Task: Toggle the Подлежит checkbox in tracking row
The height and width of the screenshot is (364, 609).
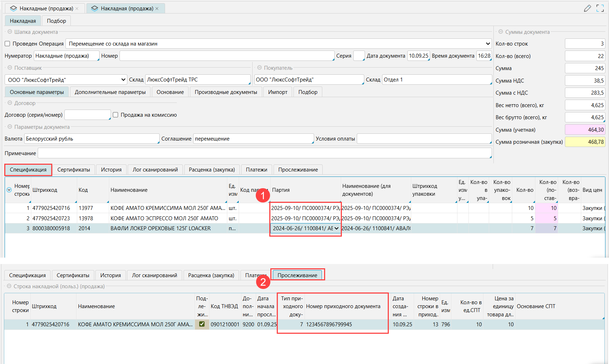Action: coord(202,324)
